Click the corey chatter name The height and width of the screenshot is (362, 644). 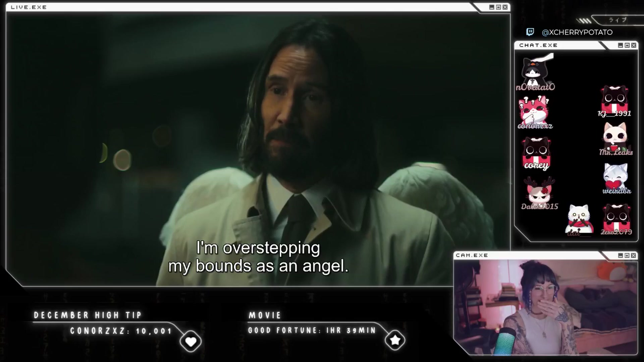[x=536, y=166]
